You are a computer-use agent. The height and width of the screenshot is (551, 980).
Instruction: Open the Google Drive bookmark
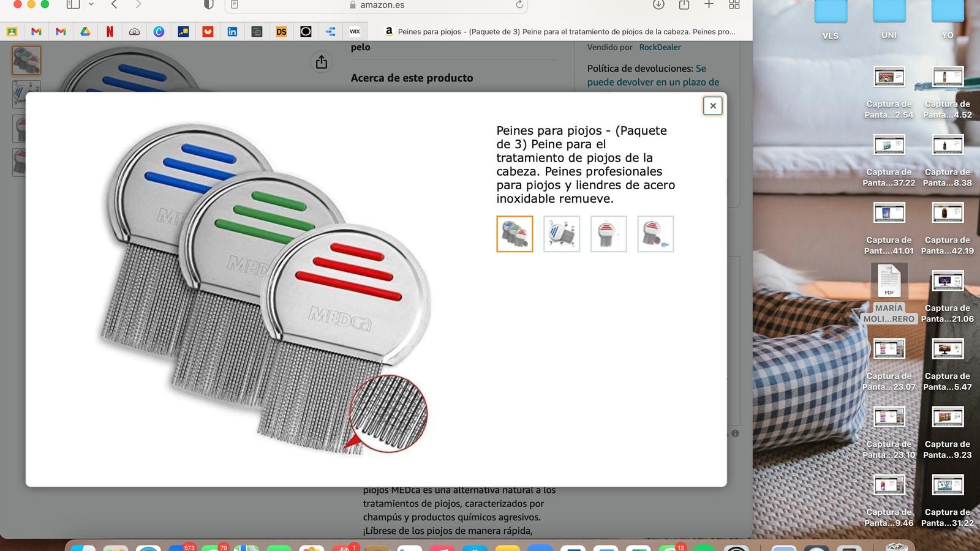pyautogui.click(x=85, y=32)
